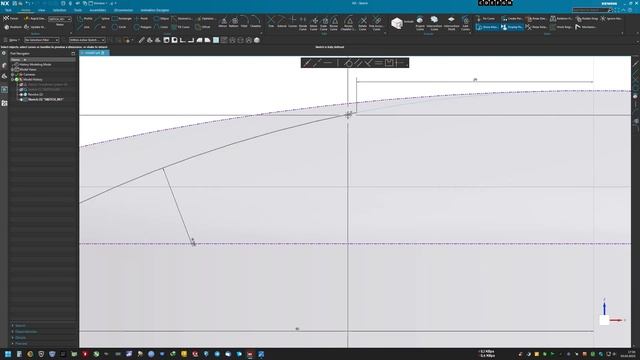The width and height of the screenshot is (640, 360).
Task: Open the Menu dropdown button
Action: tap(11, 40)
